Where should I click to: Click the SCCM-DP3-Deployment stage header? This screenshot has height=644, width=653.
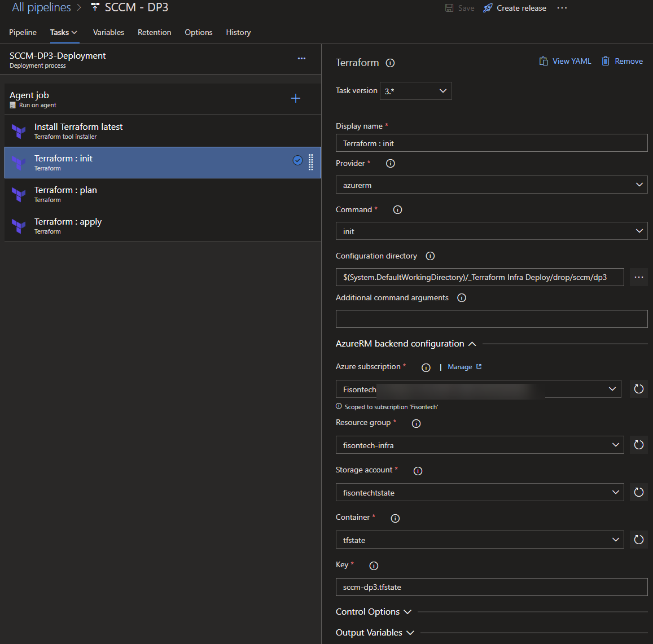160,60
